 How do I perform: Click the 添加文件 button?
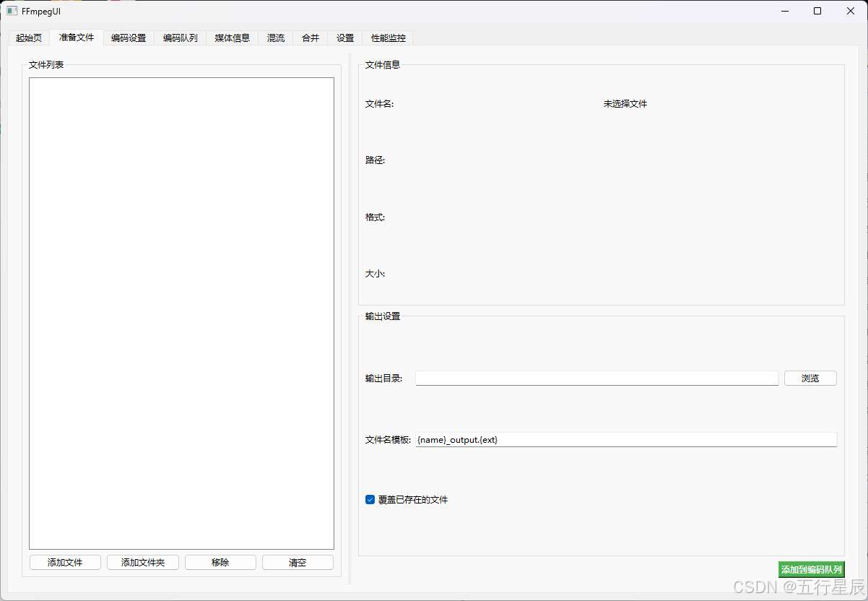(65, 563)
